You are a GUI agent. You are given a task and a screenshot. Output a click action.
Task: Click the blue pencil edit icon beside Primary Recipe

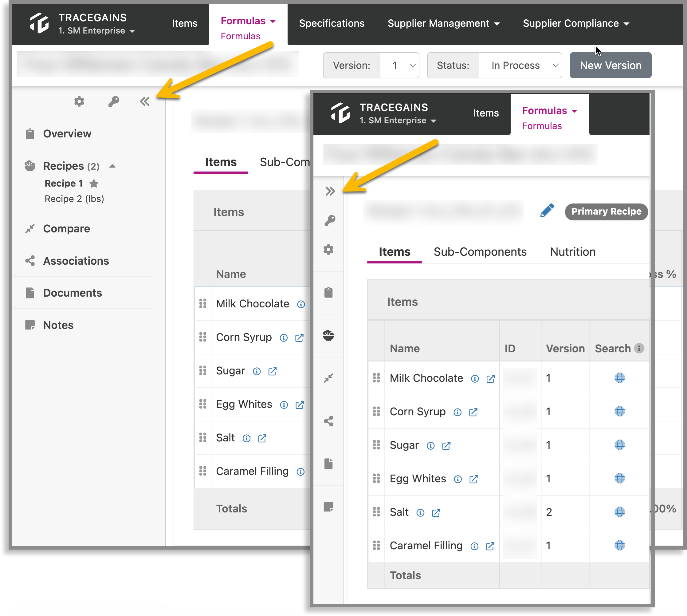point(547,211)
